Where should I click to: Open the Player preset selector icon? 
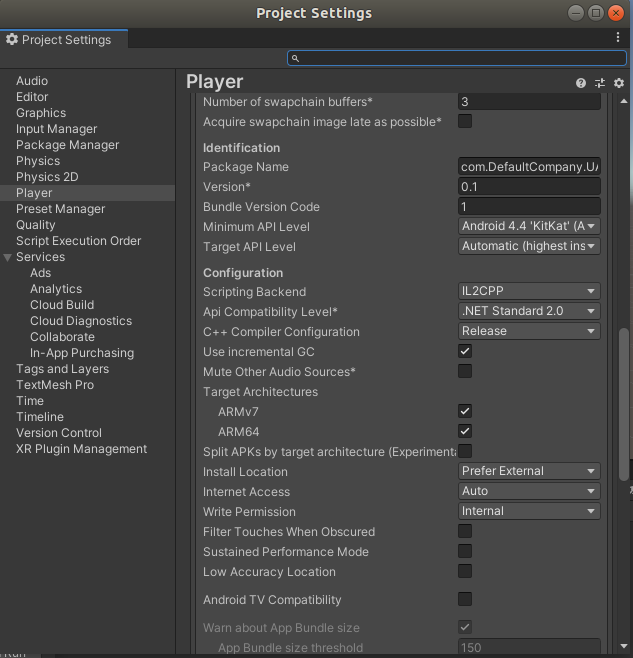tap(600, 83)
